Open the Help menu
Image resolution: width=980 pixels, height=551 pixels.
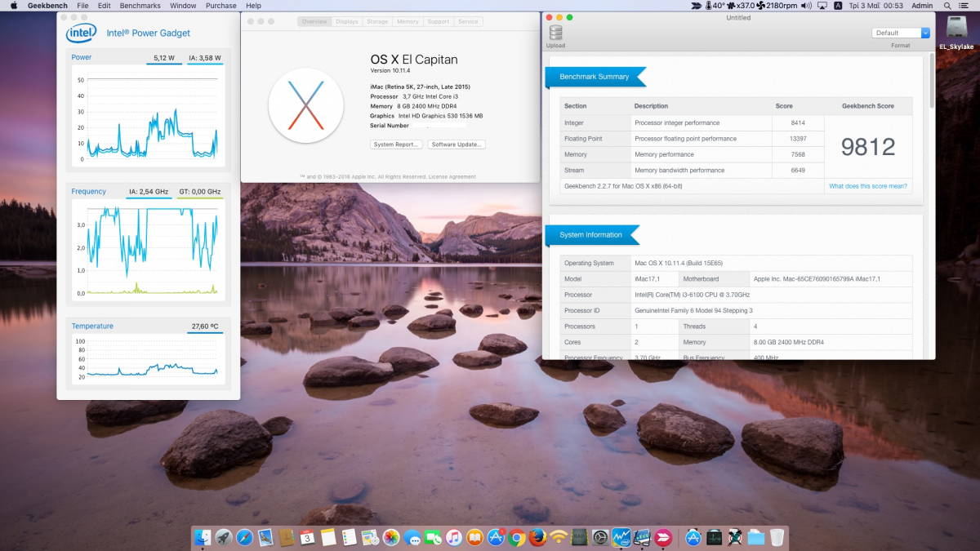pyautogui.click(x=253, y=6)
